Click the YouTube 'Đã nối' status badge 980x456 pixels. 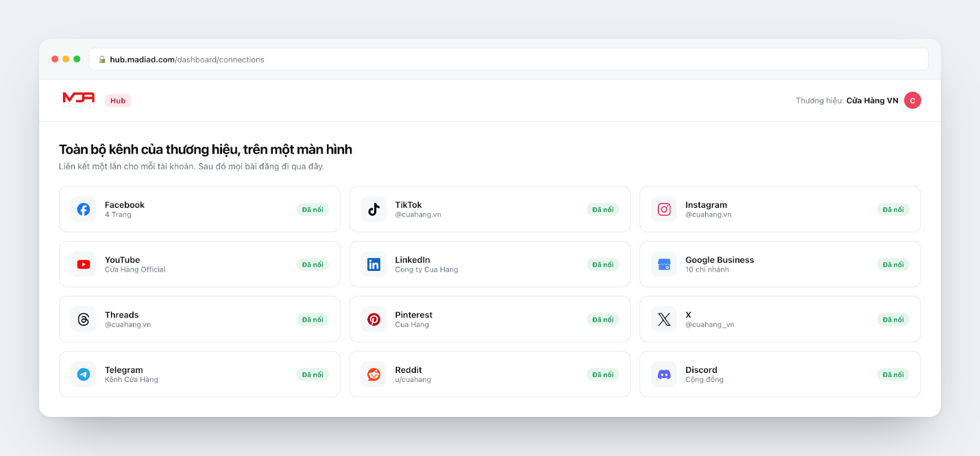313,265
